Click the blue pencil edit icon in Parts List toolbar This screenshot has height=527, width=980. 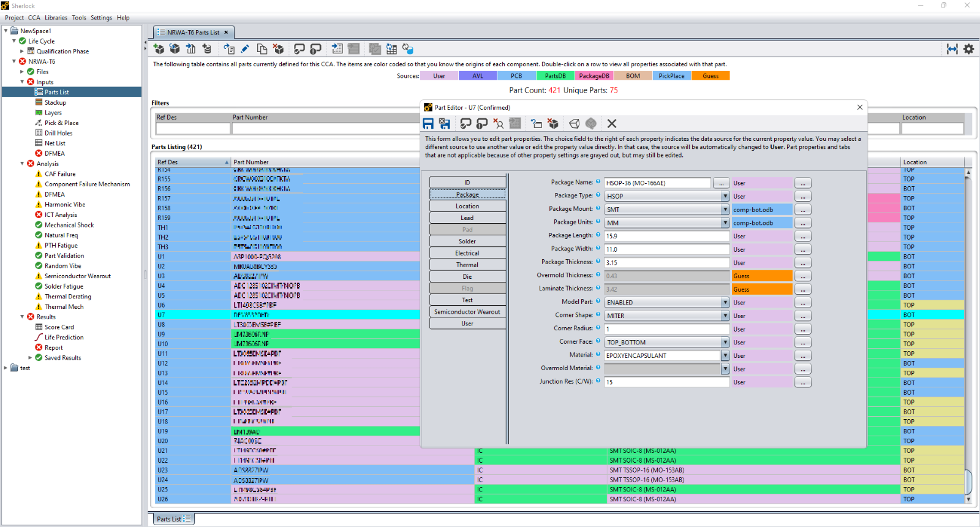click(245, 49)
